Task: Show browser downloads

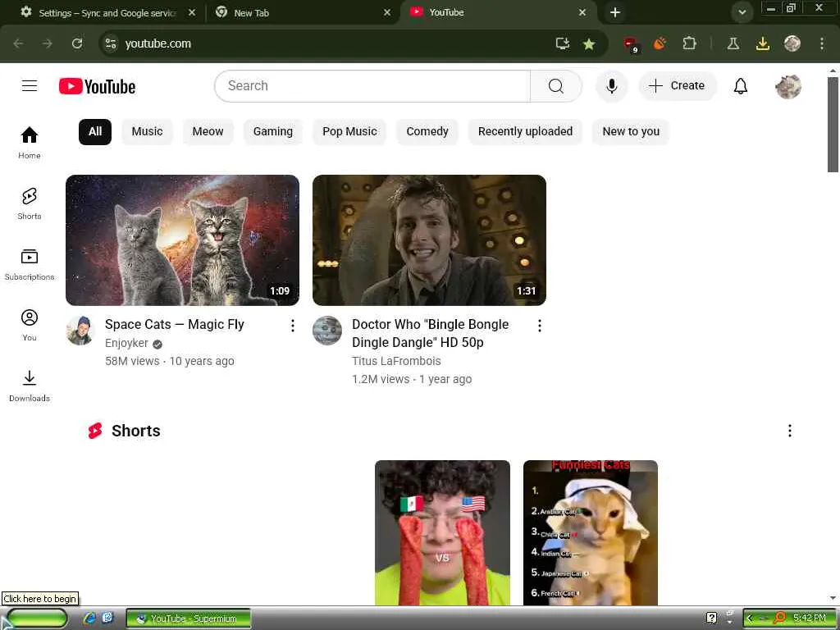Action: point(762,43)
